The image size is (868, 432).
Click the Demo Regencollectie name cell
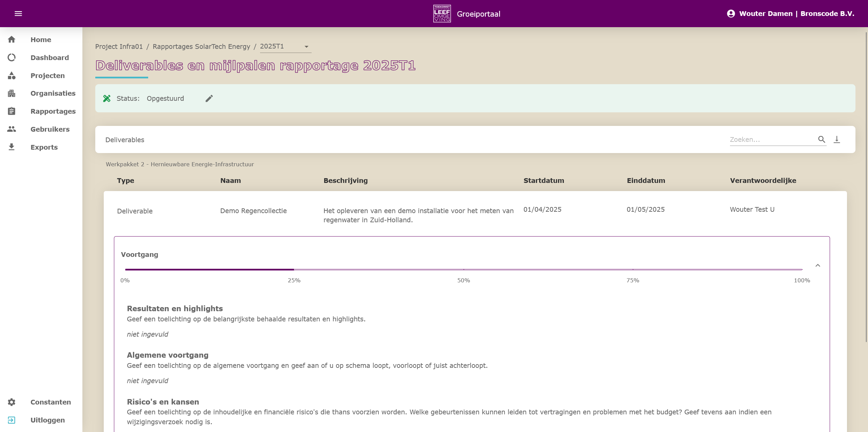pos(253,211)
